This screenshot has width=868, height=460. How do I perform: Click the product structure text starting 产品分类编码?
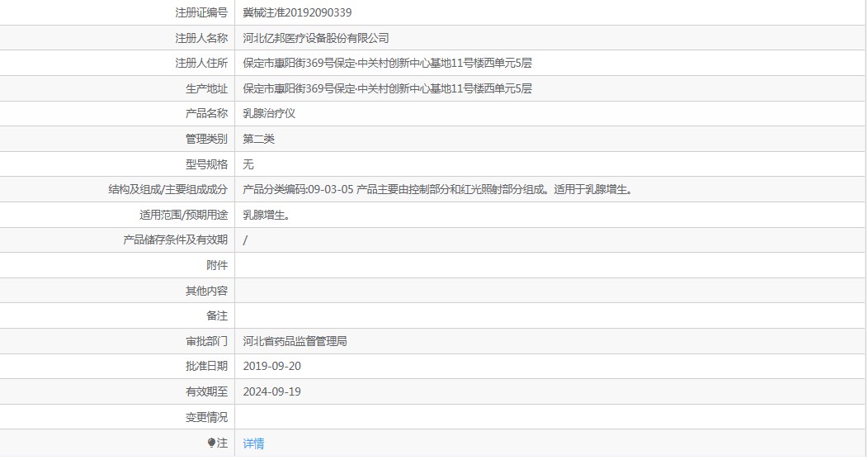(437, 190)
